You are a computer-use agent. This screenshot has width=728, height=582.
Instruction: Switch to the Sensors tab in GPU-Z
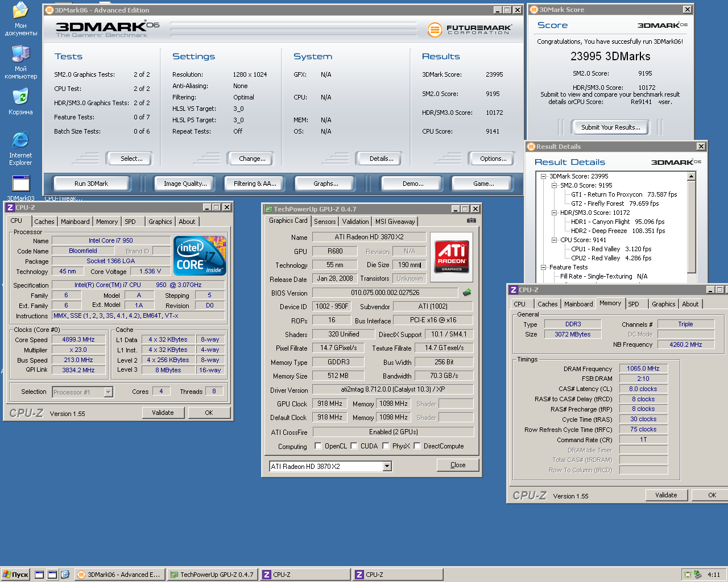click(x=325, y=222)
